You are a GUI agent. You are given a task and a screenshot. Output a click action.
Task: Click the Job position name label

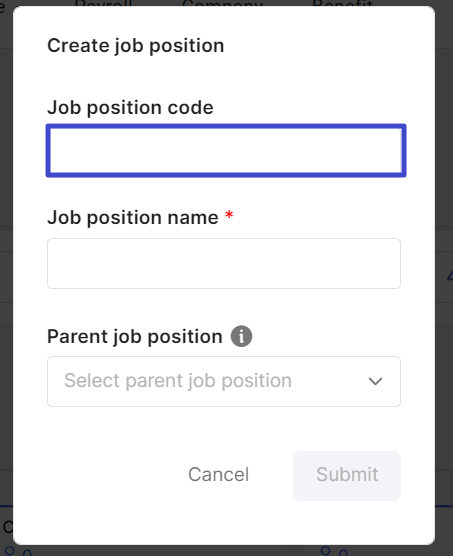[133, 217]
